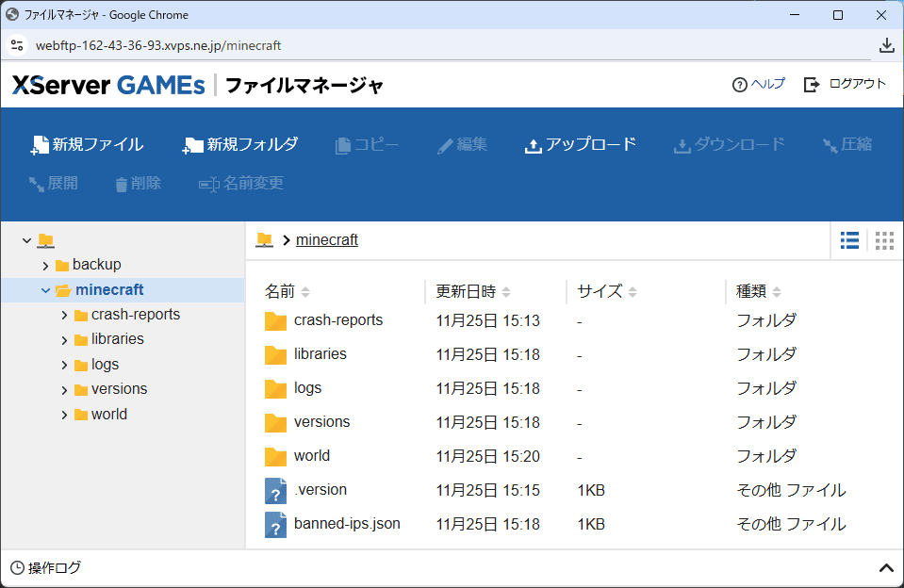Collapse the 操作ログ panel chevron
The height and width of the screenshot is (588, 904).
point(886,567)
